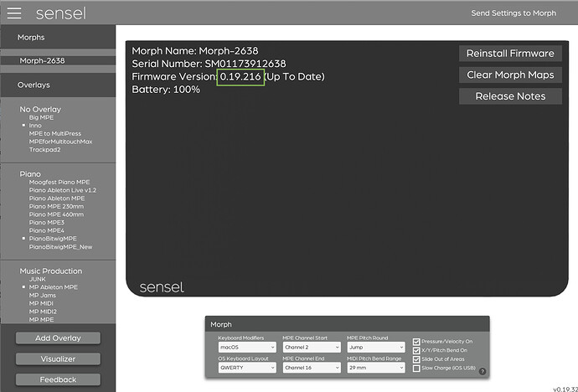Click firmware version 0.19.216 text
The height and width of the screenshot is (392, 578).
click(240, 76)
